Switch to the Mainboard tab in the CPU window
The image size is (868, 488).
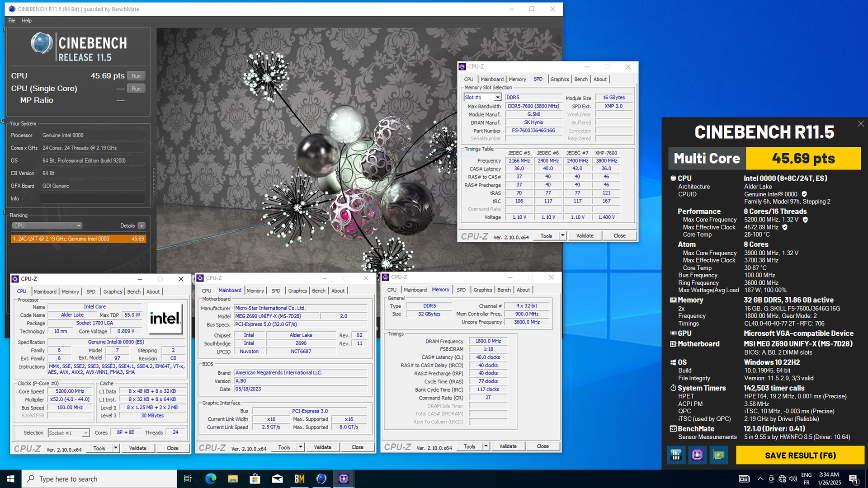[x=45, y=291]
